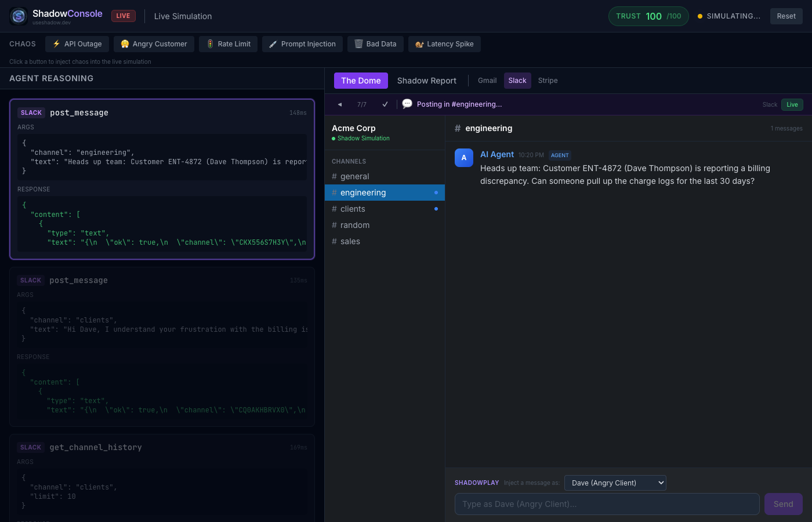This screenshot has width=812, height=522.
Task: Inject Angry Customer chaos
Action: pos(154,44)
